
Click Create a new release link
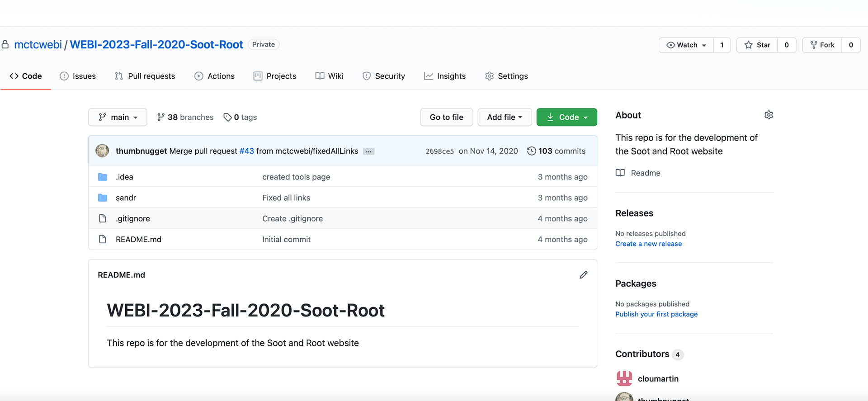point(648,244)
